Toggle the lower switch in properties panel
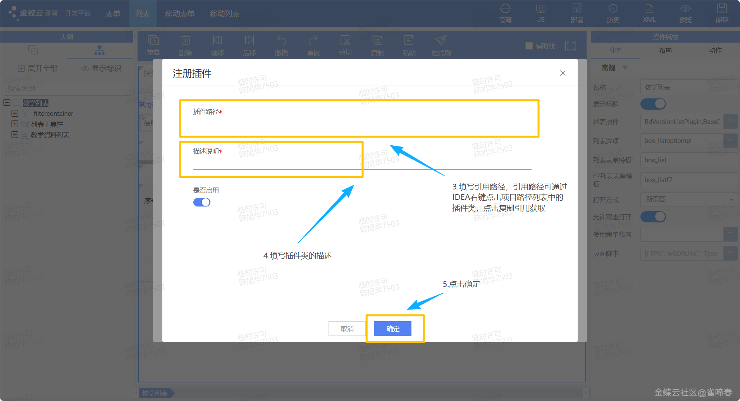Viewport: 740px width, 401px height. pos(653,217)
